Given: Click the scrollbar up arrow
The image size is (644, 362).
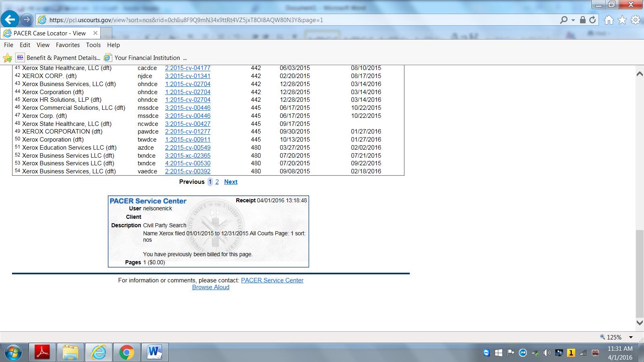Looking at the screenshot, I should point(640,74).
